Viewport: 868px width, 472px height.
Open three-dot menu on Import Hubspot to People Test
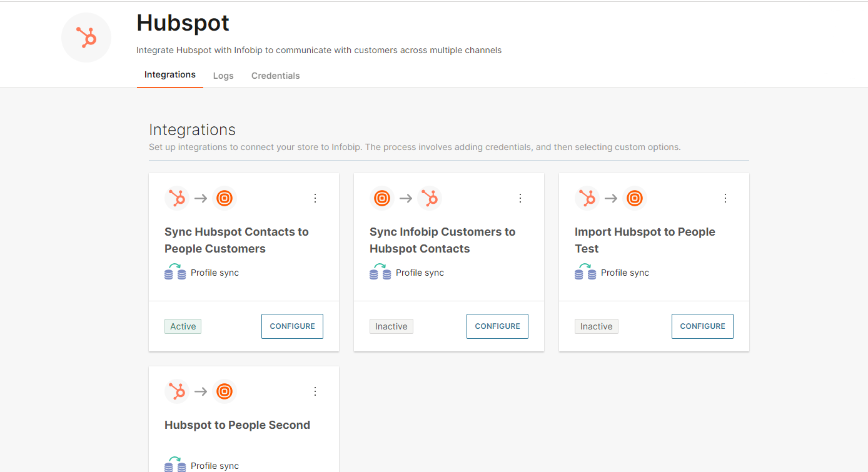[x=725, y=198]
